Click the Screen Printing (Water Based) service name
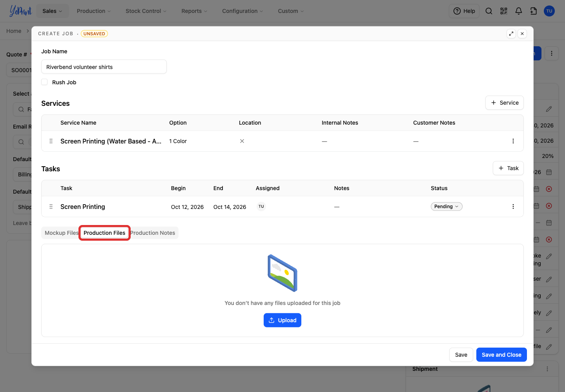Image resolution: width=565 pixels, height=392 pixels. 111,141
